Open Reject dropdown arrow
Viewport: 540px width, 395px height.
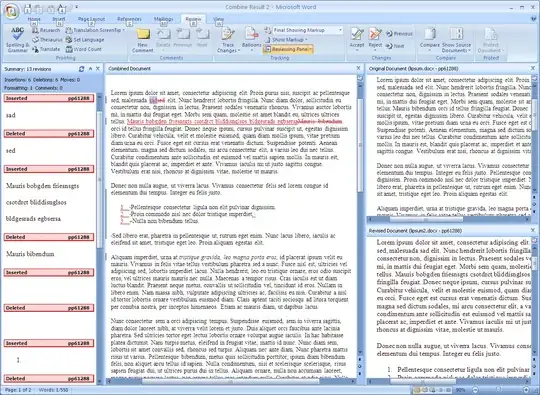point(375,50)
